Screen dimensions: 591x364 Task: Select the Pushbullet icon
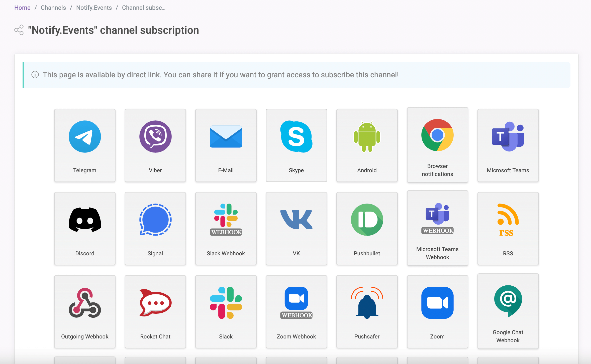coord(367,220)
